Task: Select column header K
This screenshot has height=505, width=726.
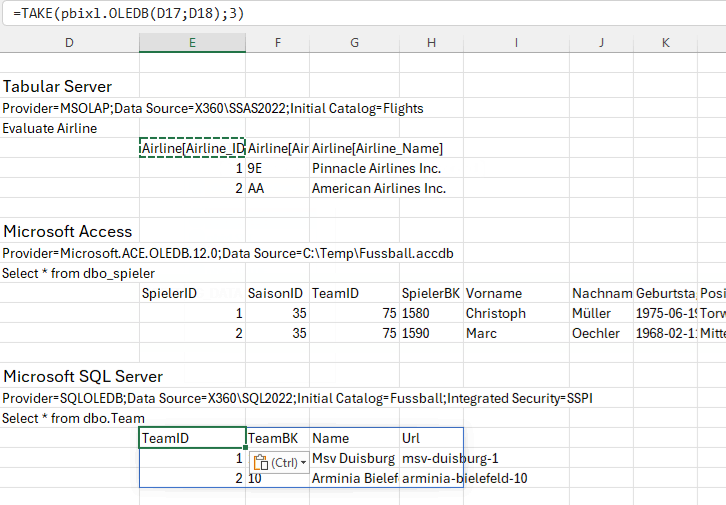Action: point(665,42)
